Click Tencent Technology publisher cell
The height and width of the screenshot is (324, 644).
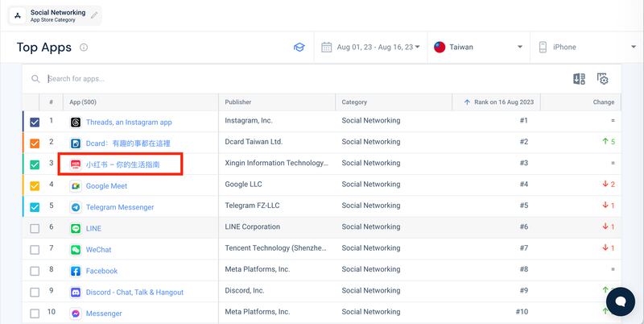pos(275,248)
